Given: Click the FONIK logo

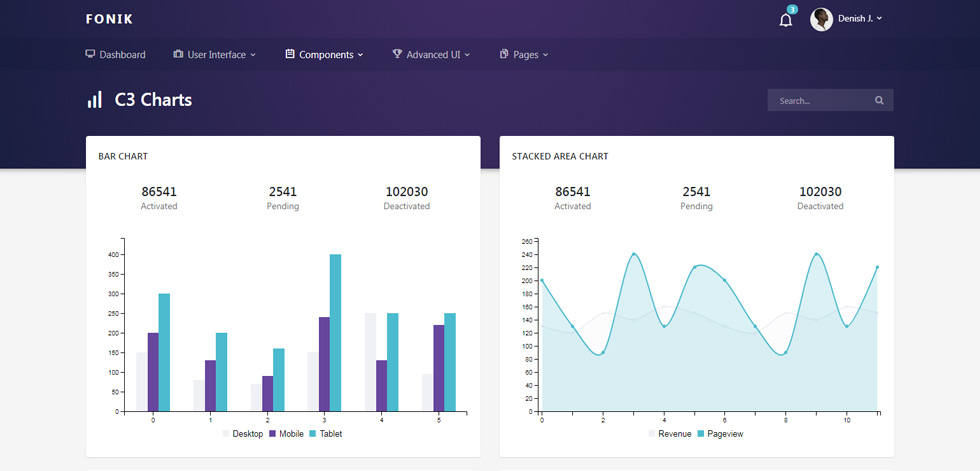Looking at the screenshot, I should click(x=109, y=19).
